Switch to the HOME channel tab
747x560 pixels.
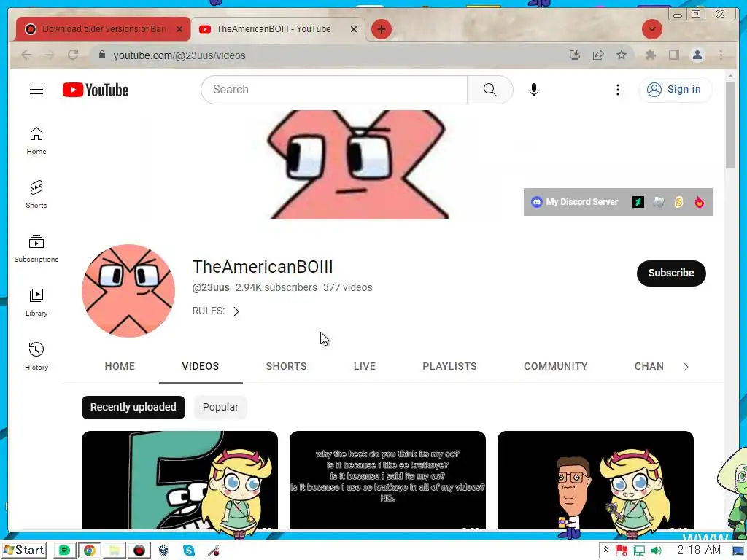120,366
